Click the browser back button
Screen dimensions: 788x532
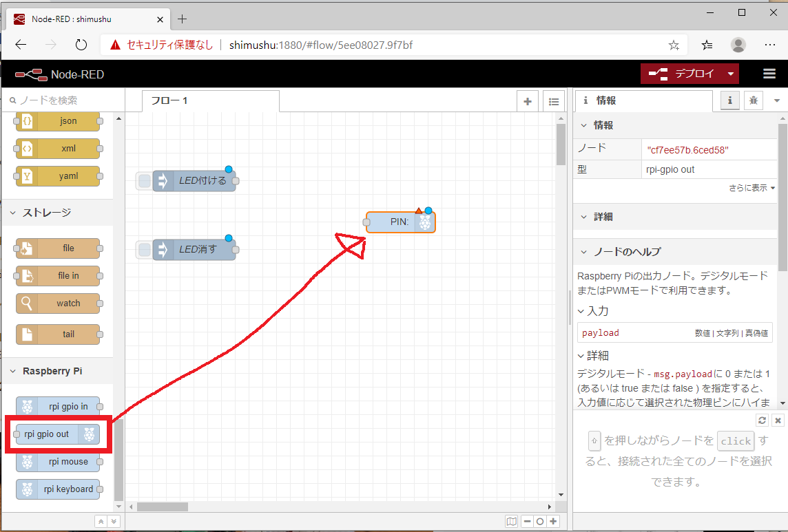(x=21, y=45)
